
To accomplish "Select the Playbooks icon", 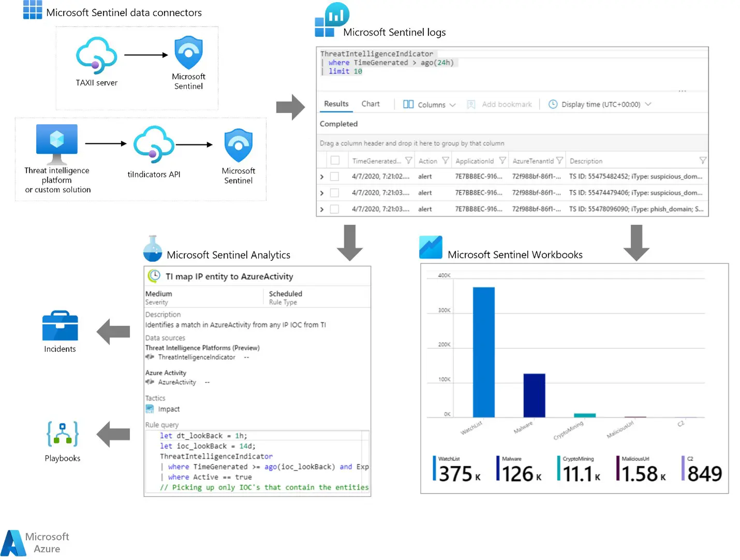I will tap(62, 435).
